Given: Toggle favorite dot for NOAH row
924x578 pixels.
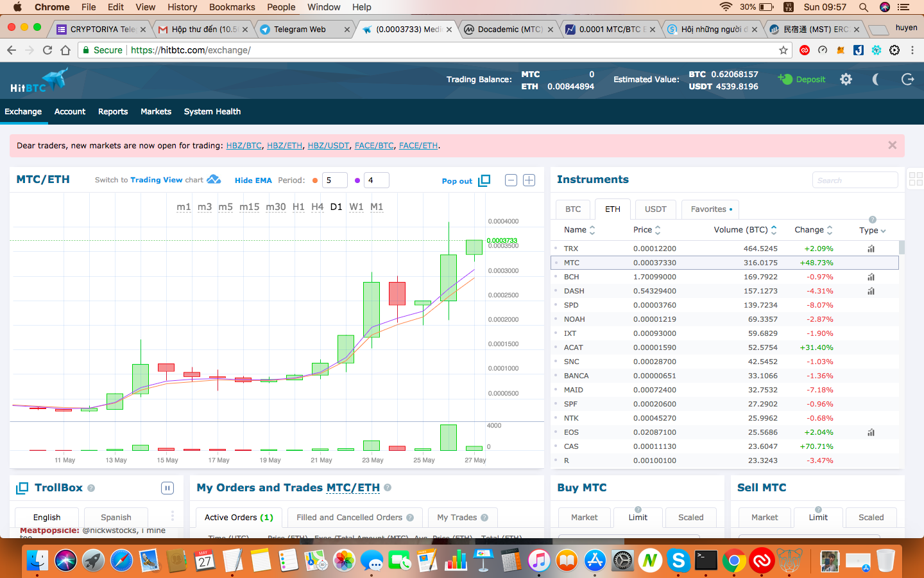Looking at the screenshot, I should point(556,319).
